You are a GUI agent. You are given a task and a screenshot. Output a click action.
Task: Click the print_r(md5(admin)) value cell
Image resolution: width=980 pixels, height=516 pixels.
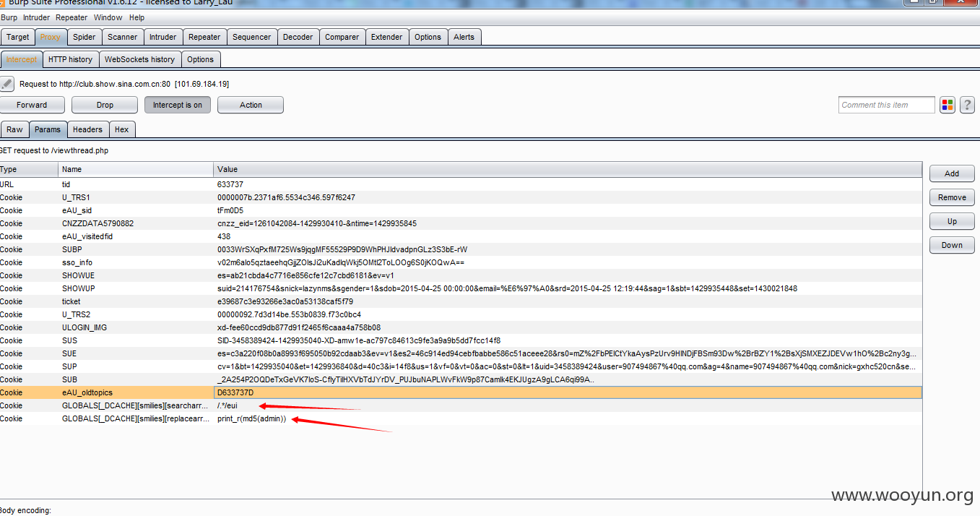(568, 418)
